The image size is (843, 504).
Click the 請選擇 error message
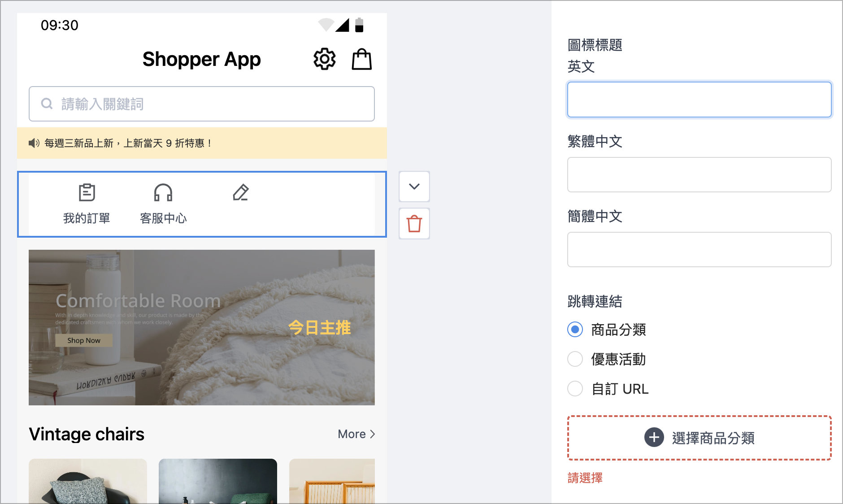(585, 478)
